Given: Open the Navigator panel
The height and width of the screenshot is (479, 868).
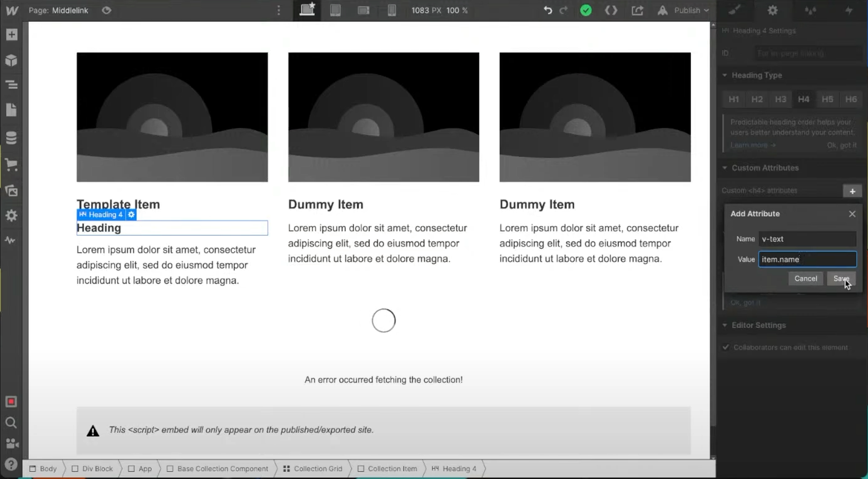Looking at the screenshot, I should coord(12,85).
